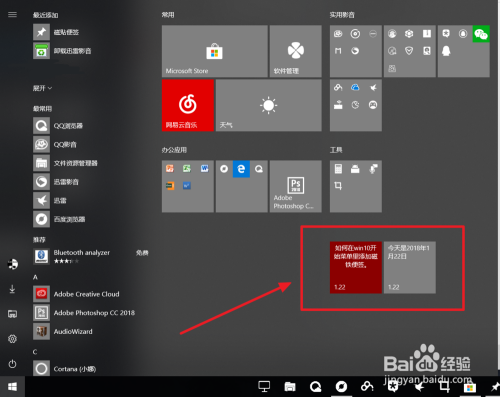Open the blue cloud icon in the folder tile

click(x=355, y=87)
